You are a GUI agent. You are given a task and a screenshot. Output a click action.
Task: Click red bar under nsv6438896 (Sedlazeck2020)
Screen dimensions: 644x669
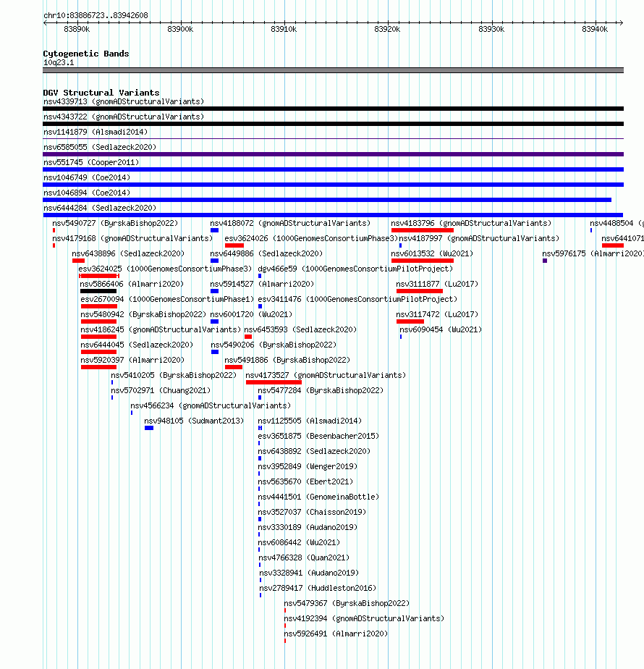[78, 261]
